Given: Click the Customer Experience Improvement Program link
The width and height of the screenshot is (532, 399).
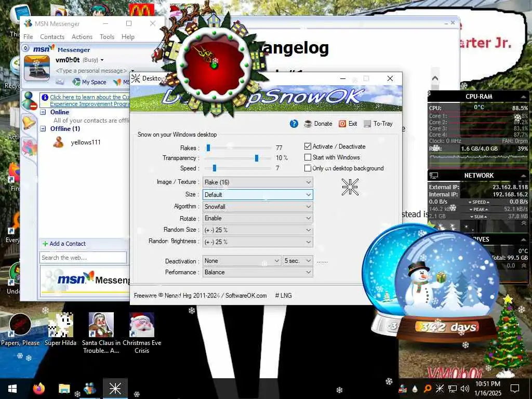Looking at the screenshot, I should (x=89, y=100).
